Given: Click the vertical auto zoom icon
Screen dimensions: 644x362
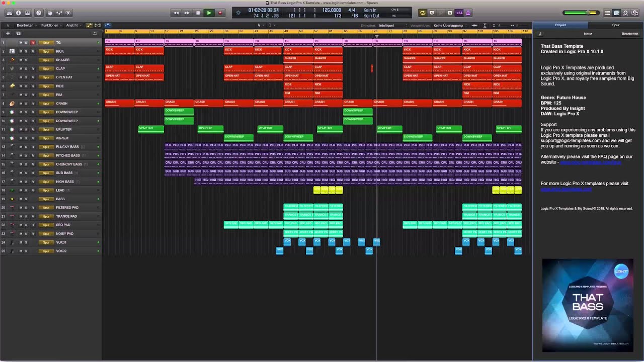Looking at the screenshot, I should click(x=485, y=25).
